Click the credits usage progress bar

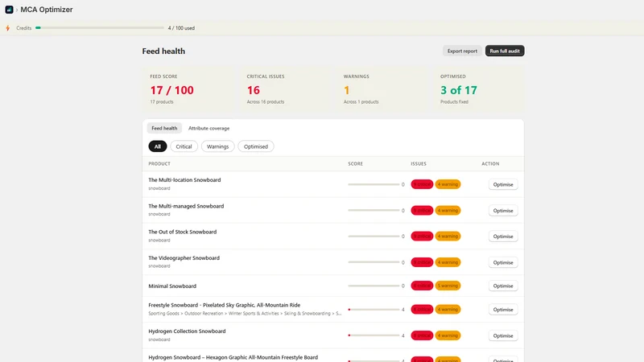tap(100, 28)
